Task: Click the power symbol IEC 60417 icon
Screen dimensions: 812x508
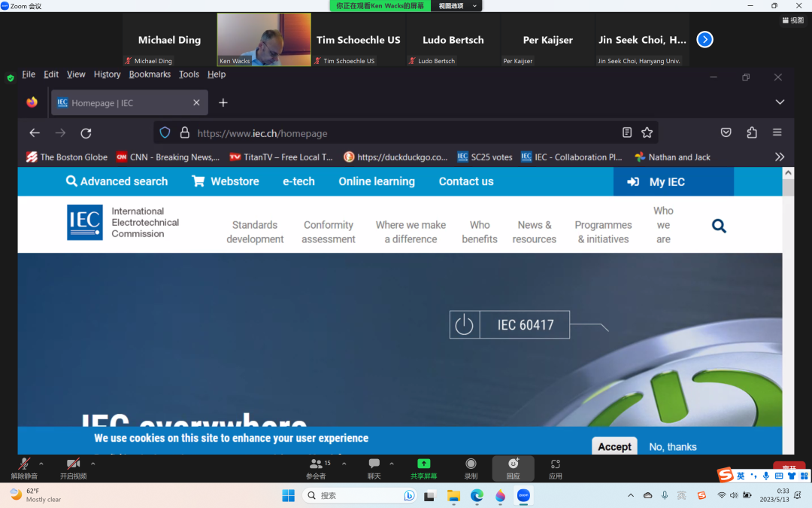Action: pos(464,324)
